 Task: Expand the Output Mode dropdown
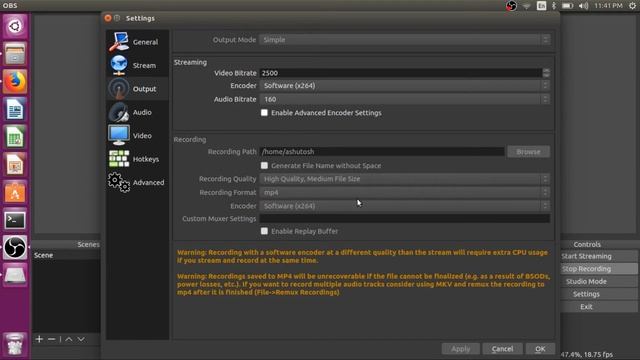click(x=404, y=40)
